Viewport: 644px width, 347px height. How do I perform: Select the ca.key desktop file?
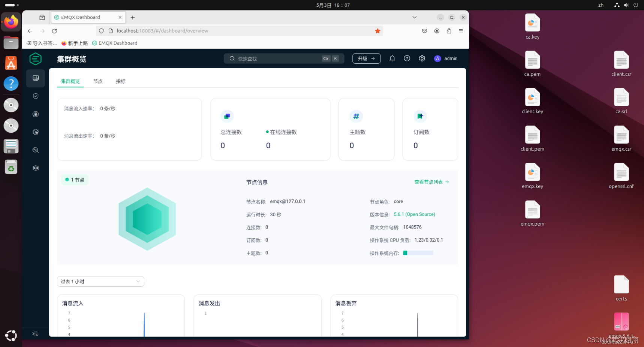pos(532,26)
